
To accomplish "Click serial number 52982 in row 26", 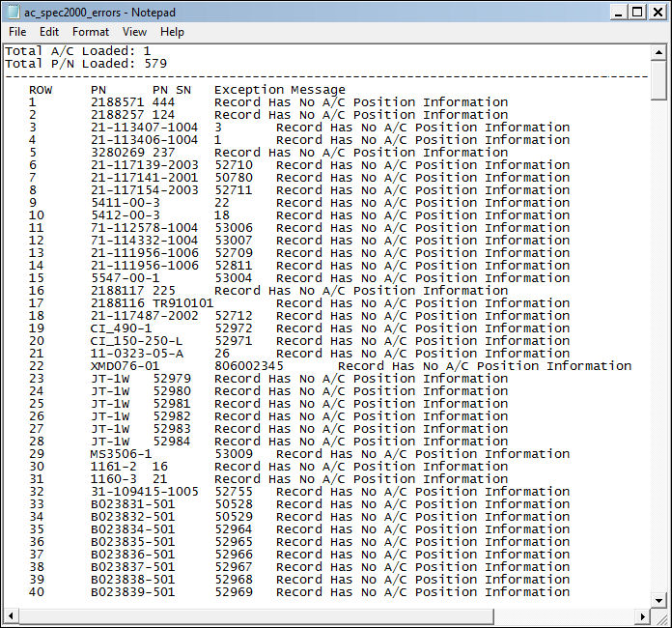I will (x=172, y=415).
